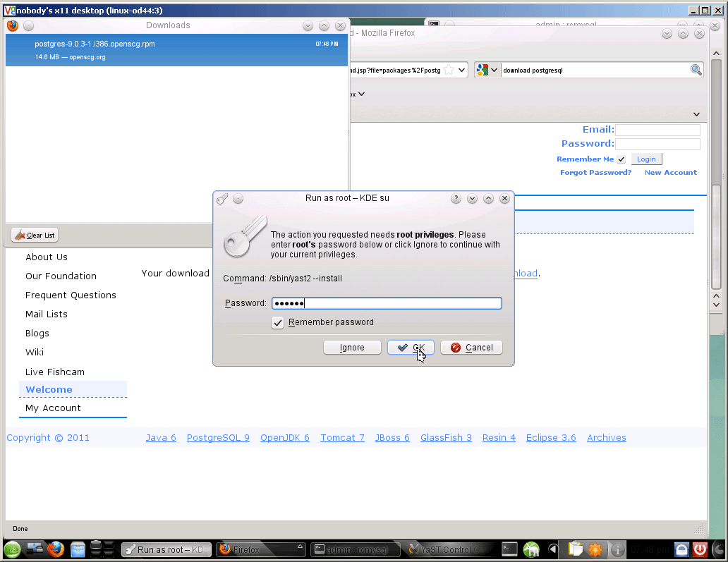Viewport: 728px width, 562px height.
Task: Click the lock screen icon in taskbar
Action: click(681, 549)
